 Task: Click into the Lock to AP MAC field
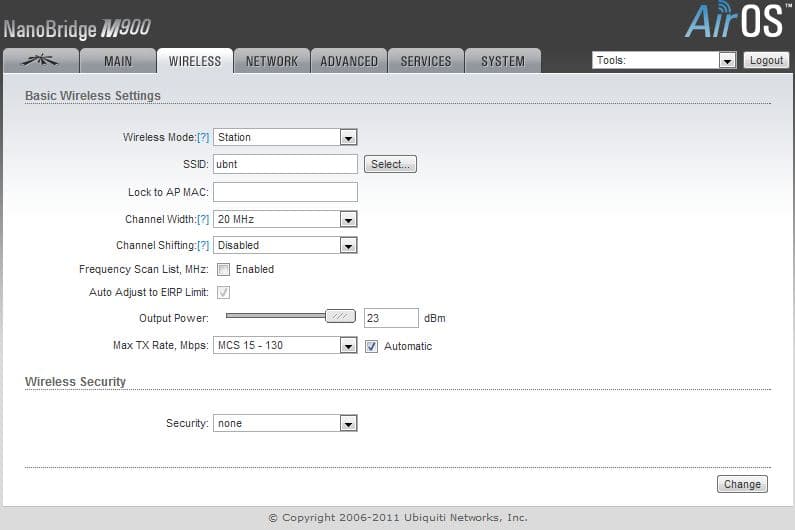(285, 192)
